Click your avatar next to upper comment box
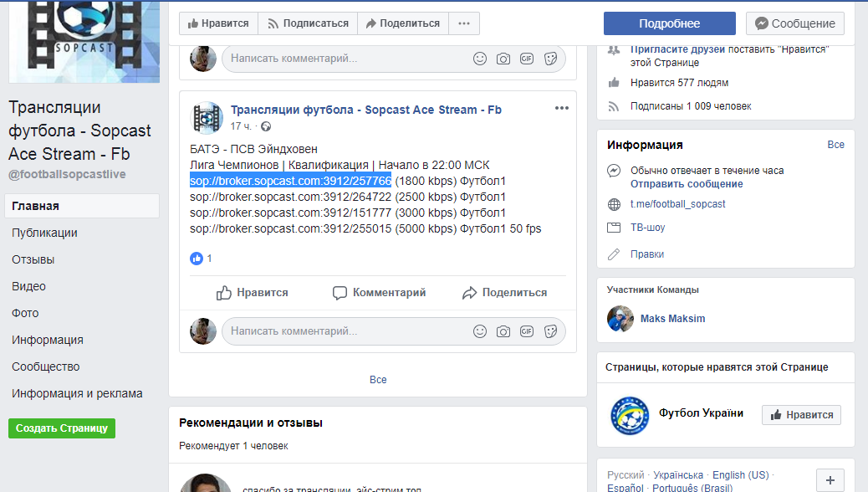 click(x=203, y=59)
